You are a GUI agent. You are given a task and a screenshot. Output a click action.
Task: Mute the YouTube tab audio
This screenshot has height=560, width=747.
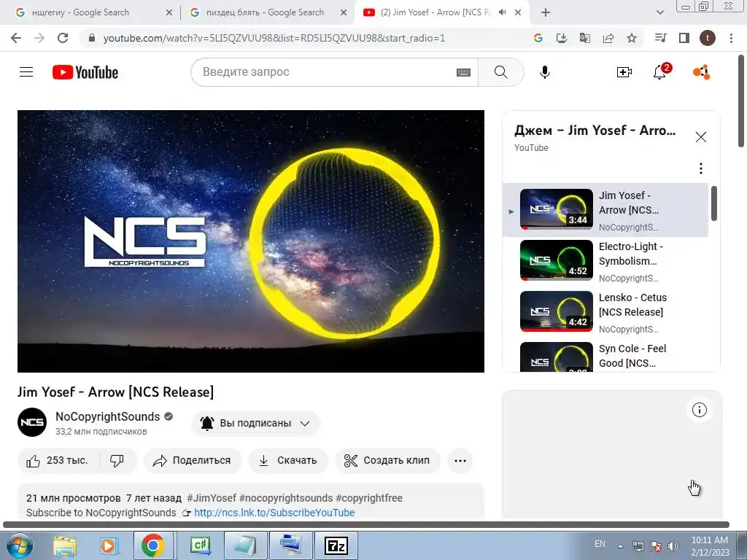(x=503, y=12)
